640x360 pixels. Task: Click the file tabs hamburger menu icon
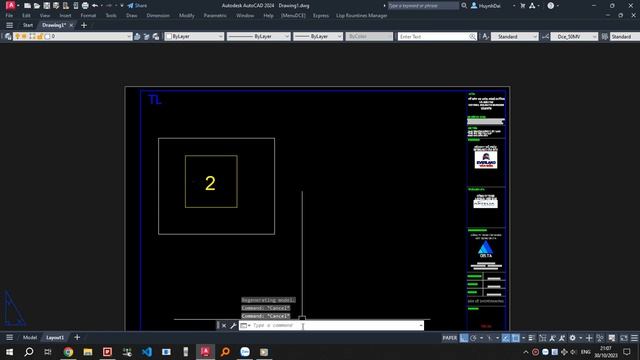point(9,25)
